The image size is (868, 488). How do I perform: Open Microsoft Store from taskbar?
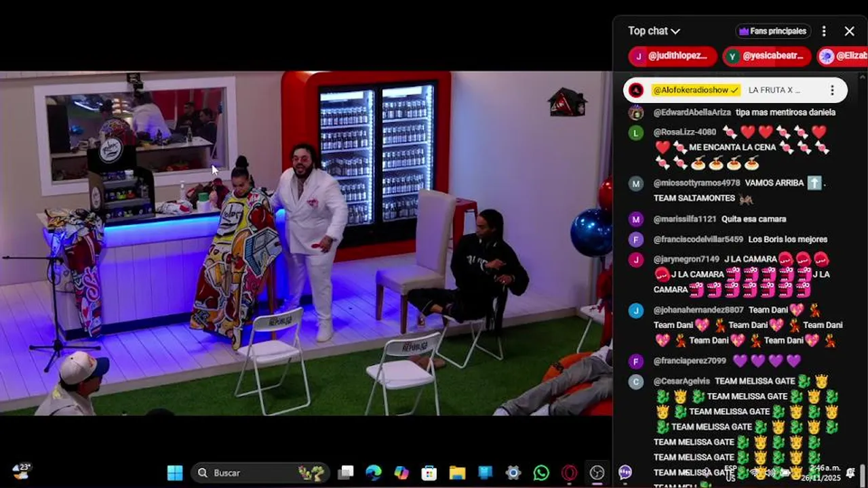(429, 472)
